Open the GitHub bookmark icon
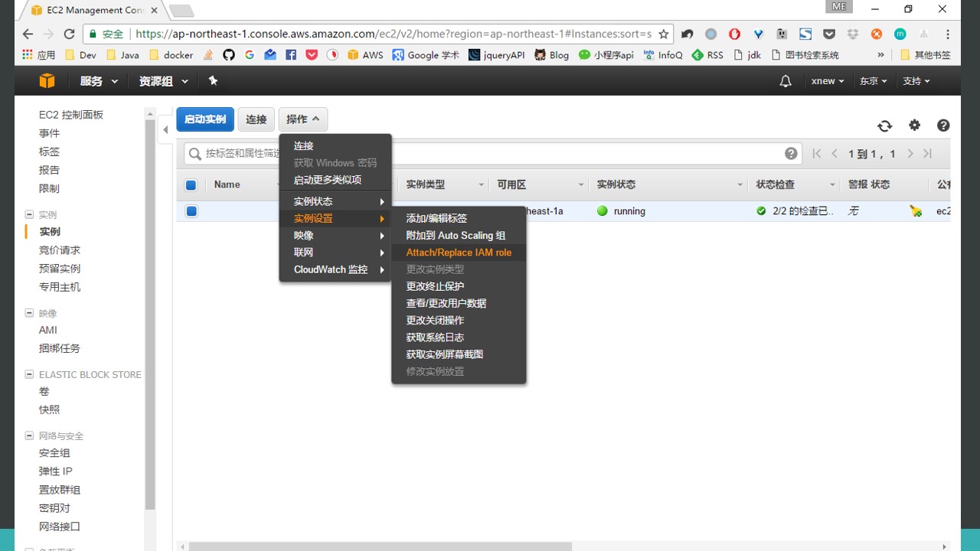 [x=229, y=55]
